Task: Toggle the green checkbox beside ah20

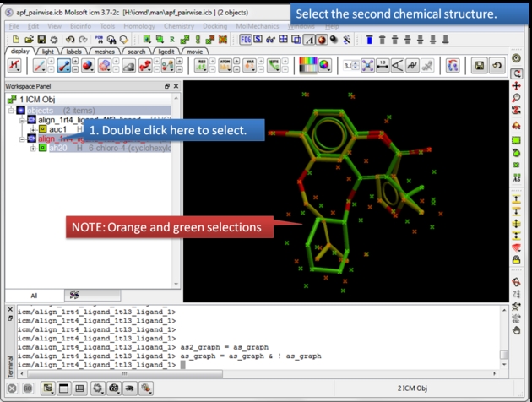Action: 42,148
